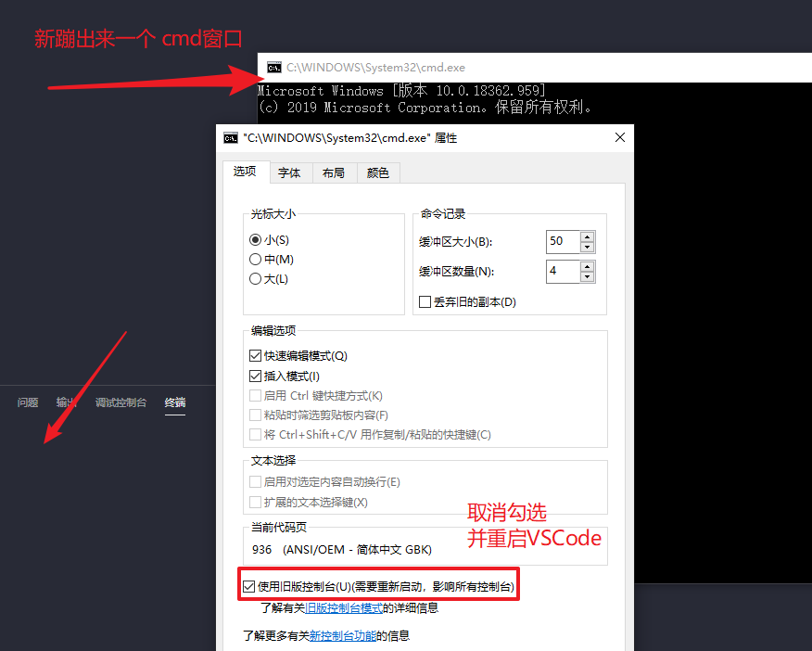Screen dimensions: 812x651
Task: Open the 问题 panel in VSCode
Action: click(x=28, y=402)
